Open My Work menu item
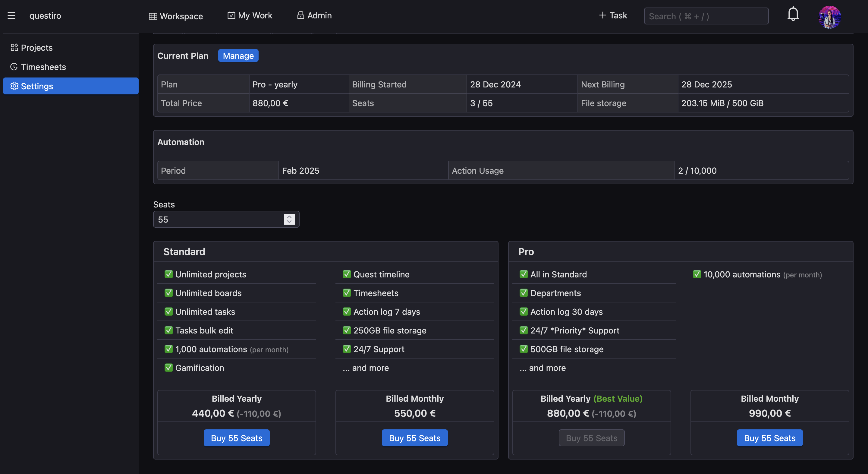The width and height of the screenshot is (868, 474). click(x=250, y=15)
